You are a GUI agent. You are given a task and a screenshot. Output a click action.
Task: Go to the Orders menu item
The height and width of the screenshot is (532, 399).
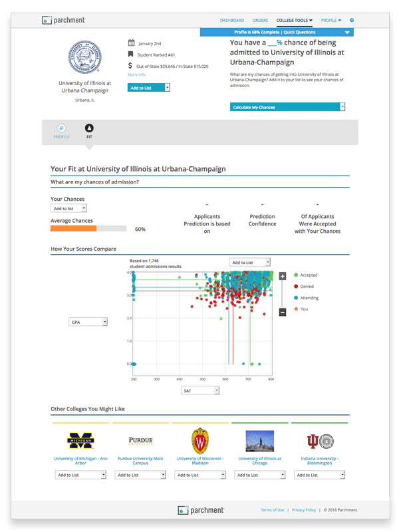pos(260,21)
